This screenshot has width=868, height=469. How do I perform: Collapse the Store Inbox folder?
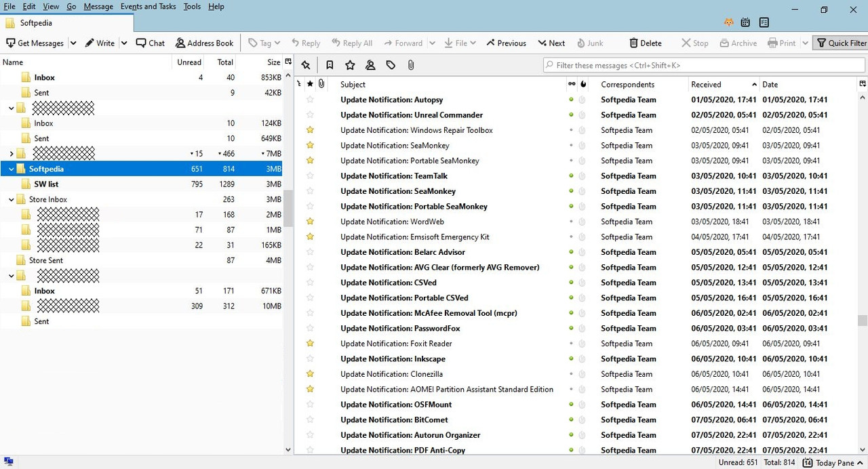pyautogui.click(x=12, y=199)
